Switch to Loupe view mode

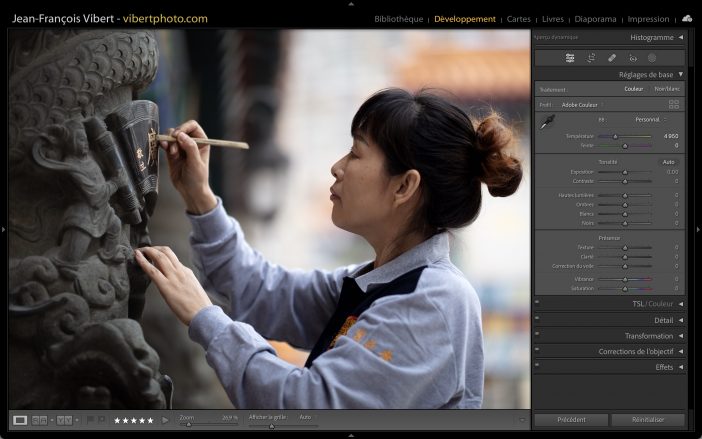(20, 420)
